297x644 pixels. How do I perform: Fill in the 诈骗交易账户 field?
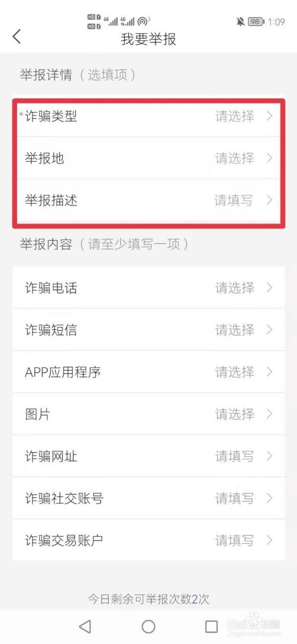point(148,540)
